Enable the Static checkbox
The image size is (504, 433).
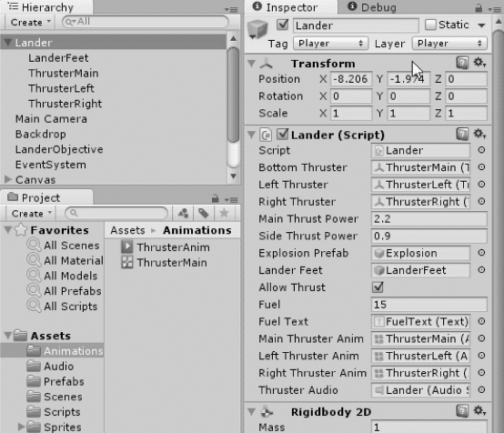(430, 25)
